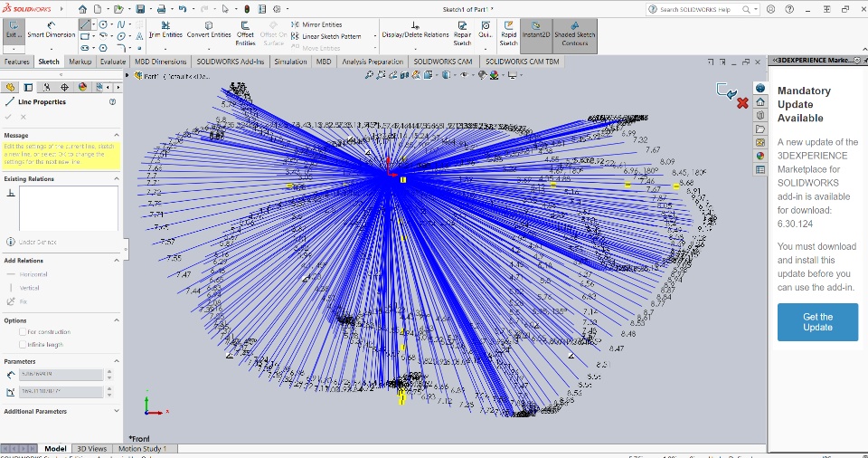Select the Ellipse sketch tool

click(x=120, y=36)
